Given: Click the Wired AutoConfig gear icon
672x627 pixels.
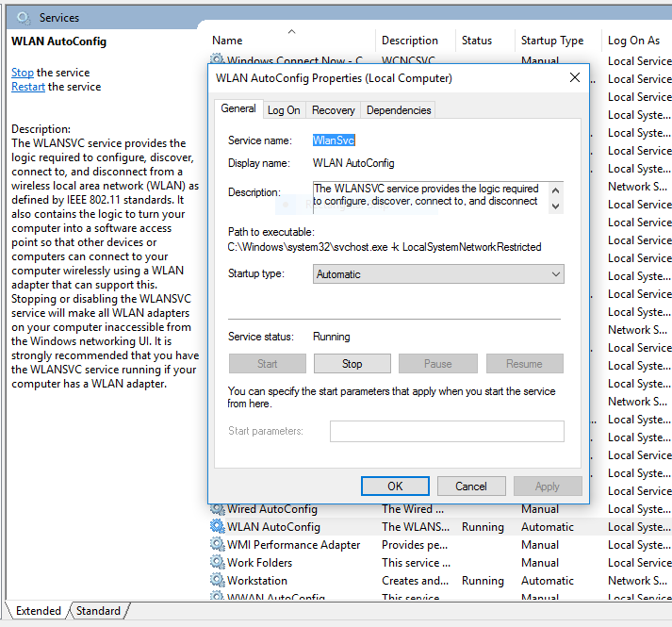Looking at the screenshot, I should pos(218,509).
